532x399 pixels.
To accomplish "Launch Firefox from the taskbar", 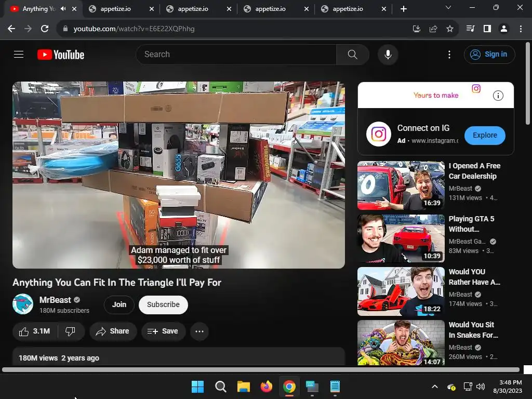I will tap(267, 387).
